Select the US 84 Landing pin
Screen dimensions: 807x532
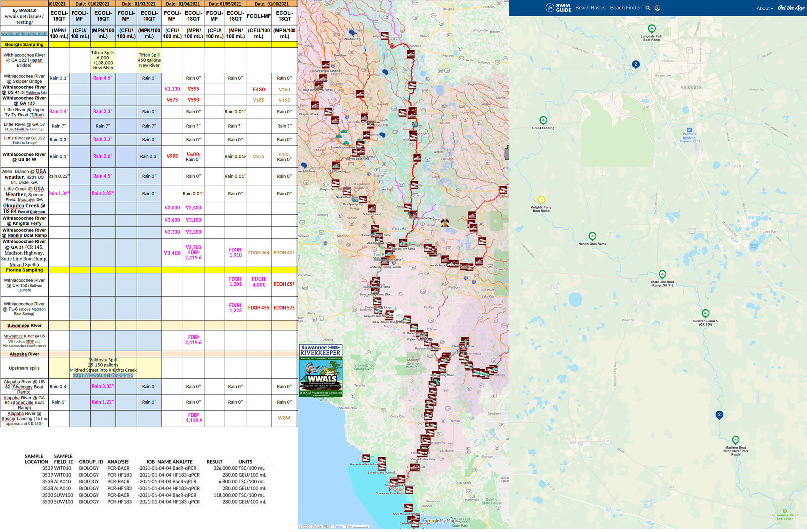(543, 121)
